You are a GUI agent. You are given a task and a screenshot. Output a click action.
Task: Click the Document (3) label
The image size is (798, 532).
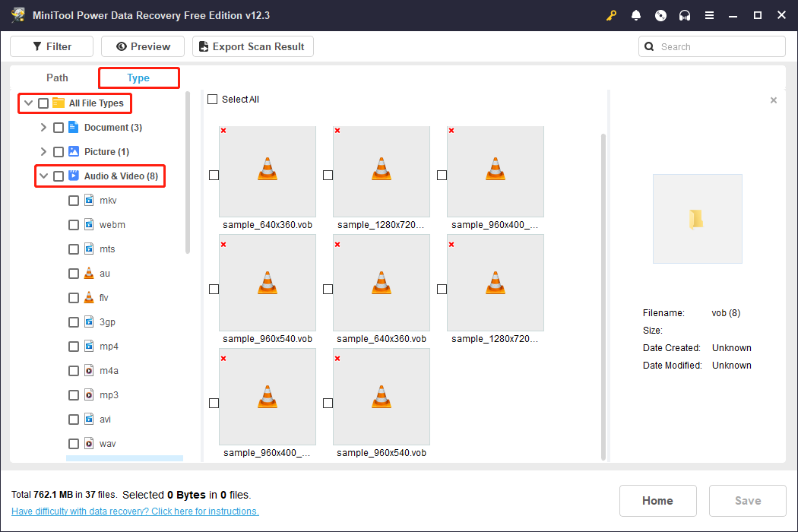pyautogui.click(x=113, y=127)
